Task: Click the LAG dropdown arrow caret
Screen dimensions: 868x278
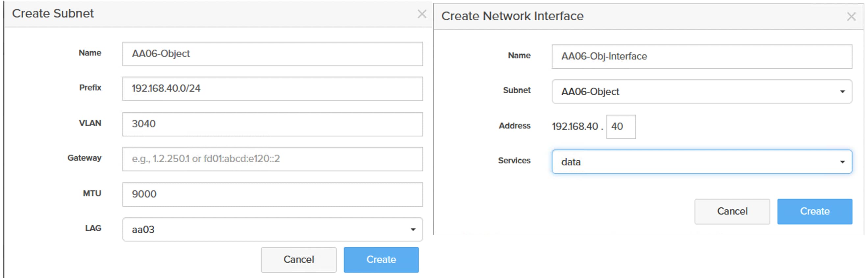Action: (x=413, y=230)
